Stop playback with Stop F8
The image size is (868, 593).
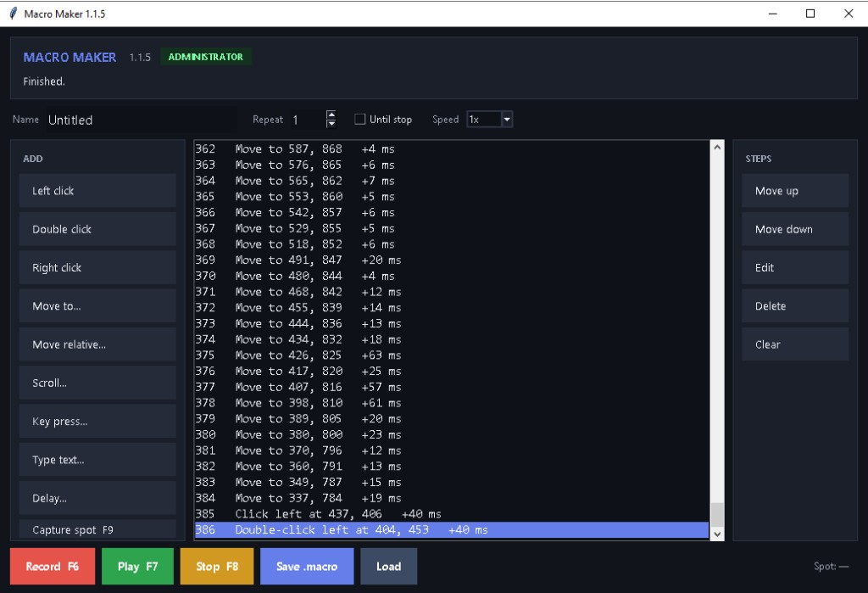coord(216,567)
